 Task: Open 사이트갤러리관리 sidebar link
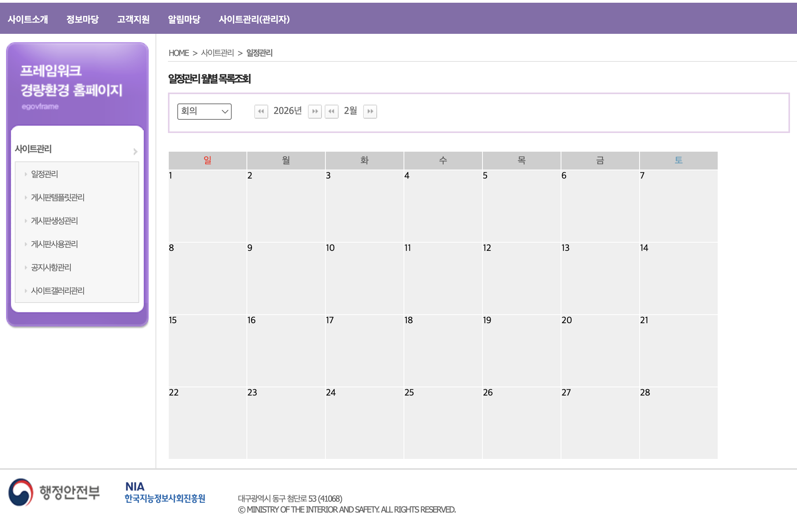pyautogui.click(x=58, y=291)
